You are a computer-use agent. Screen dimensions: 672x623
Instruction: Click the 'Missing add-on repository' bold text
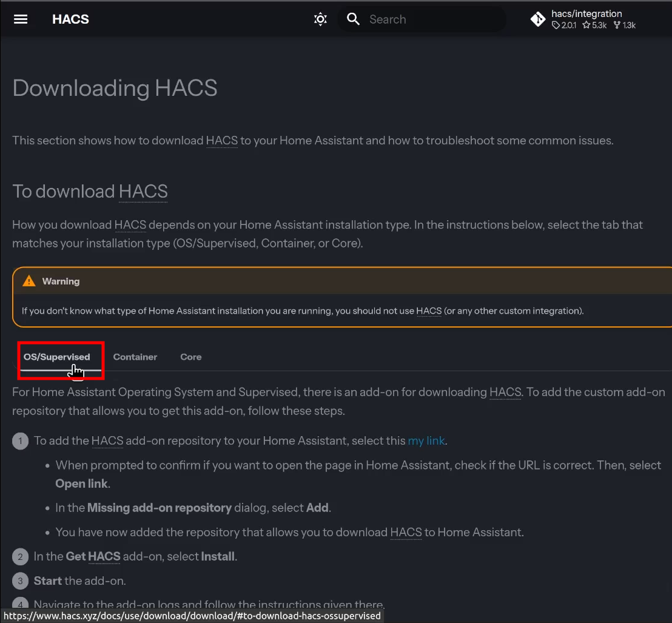[160, 508]
